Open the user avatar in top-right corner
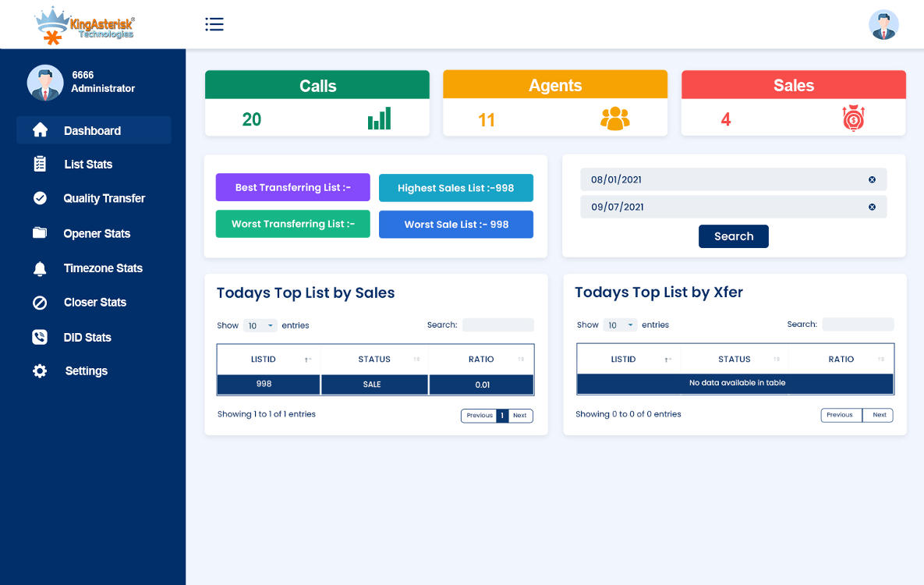 [883, 25]
